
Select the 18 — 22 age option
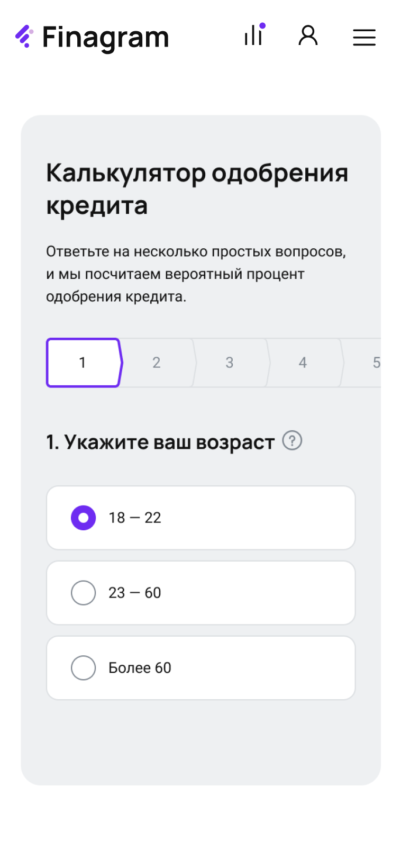click(83, 518)
